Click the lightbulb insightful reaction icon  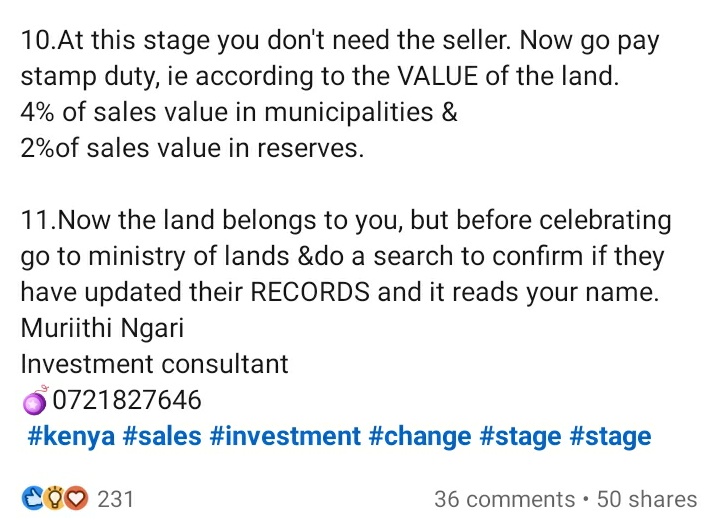coord(54,499)
